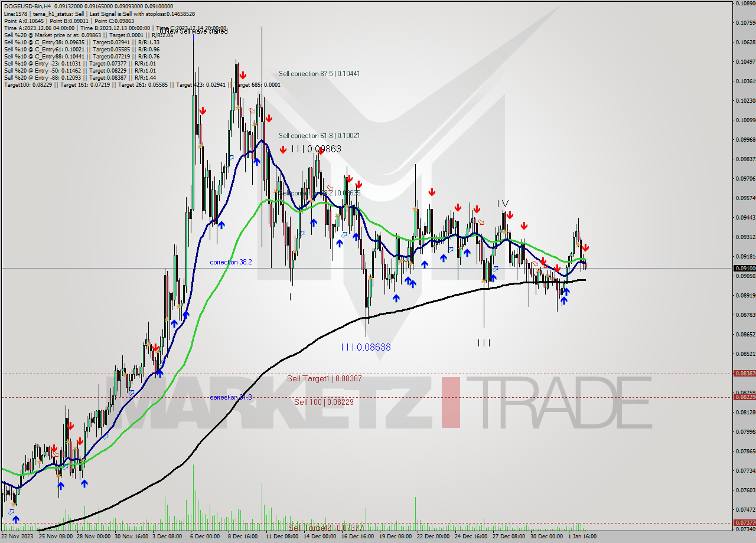756x543 pixels.
Task: Click the 'Sell %20 @ Market price' line
Action: 89,35
